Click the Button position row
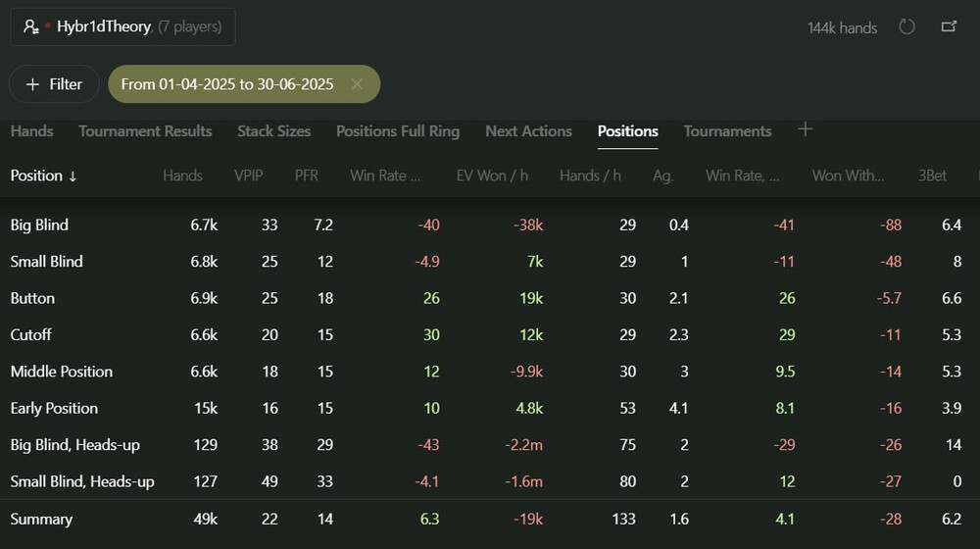The image size is (980, 549). point(32,298)
